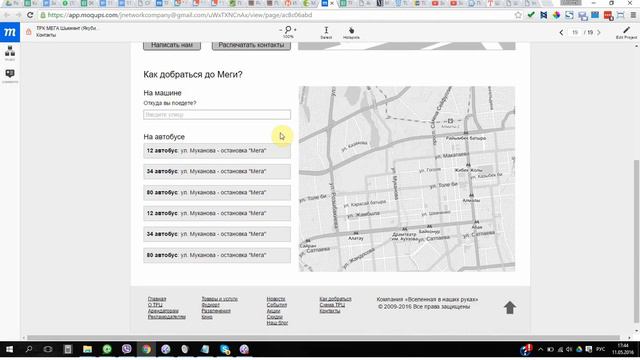Open Схема ТРЦ footer link
The image size is (640, 360).
332,305
